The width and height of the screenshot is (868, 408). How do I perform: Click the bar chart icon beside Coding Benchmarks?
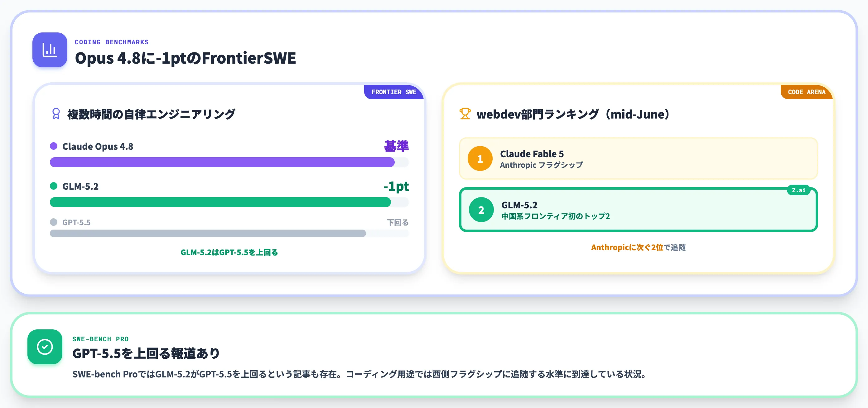50,50
